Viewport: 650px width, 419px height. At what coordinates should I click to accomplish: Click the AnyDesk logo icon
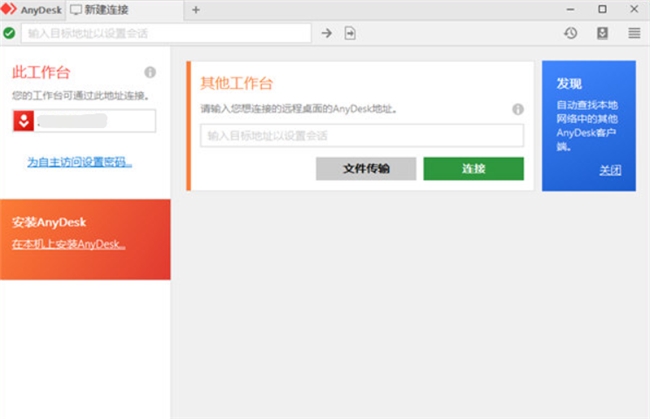point(9,9)
